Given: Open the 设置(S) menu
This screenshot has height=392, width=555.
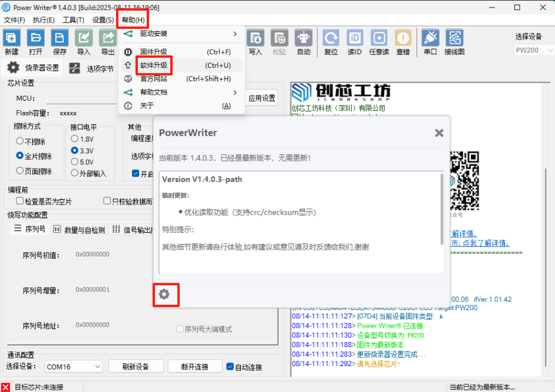Looking at the screenshot, I should point(103,20).
